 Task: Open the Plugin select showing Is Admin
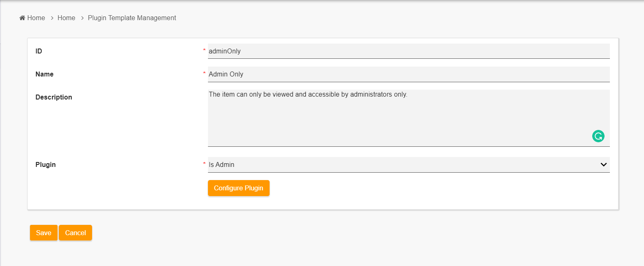[403, 164]
